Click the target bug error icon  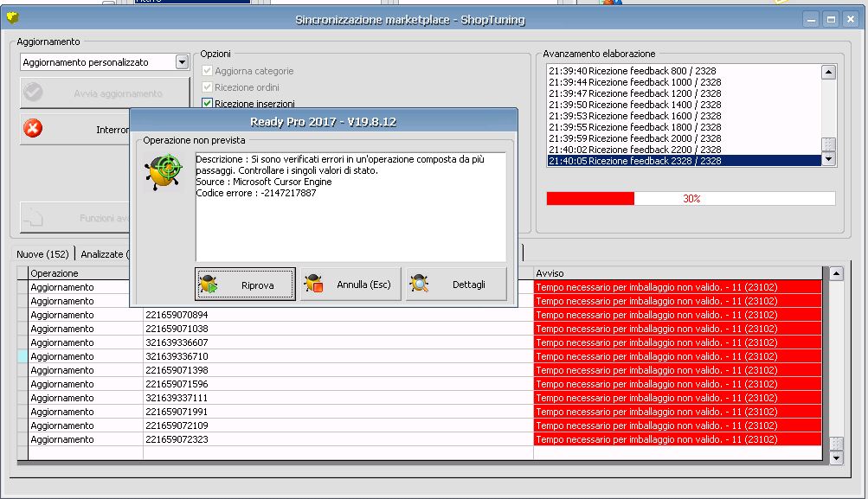point(164,172)
